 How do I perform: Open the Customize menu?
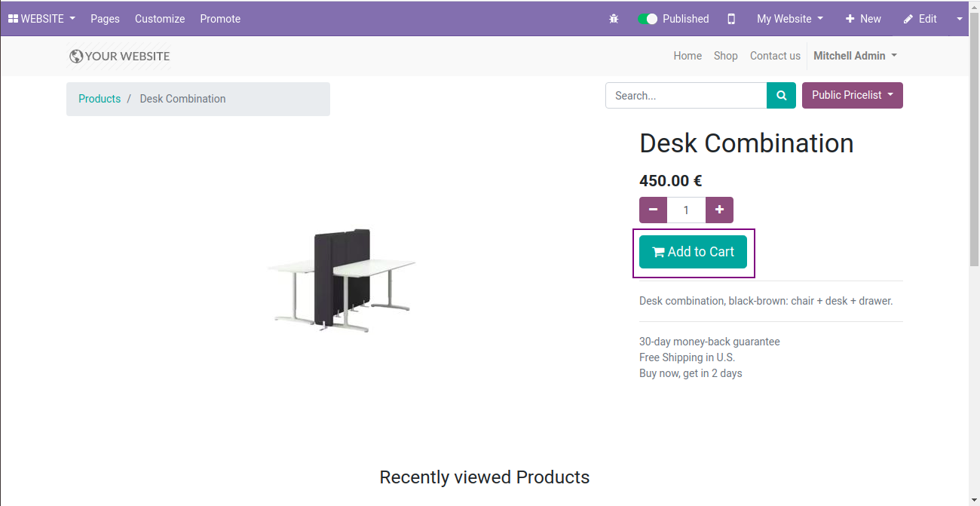[x=160, y=19]
